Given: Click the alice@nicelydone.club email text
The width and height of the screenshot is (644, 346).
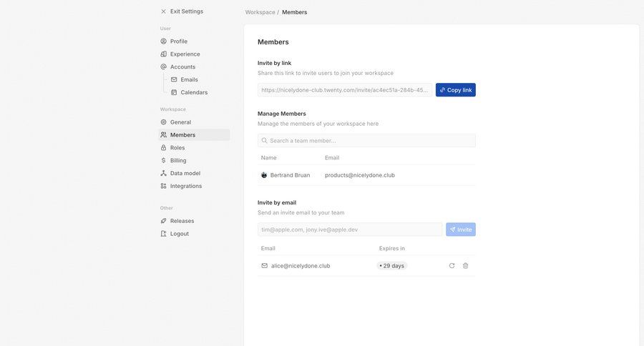Looking at the screenshot, I should coord(301,265).
